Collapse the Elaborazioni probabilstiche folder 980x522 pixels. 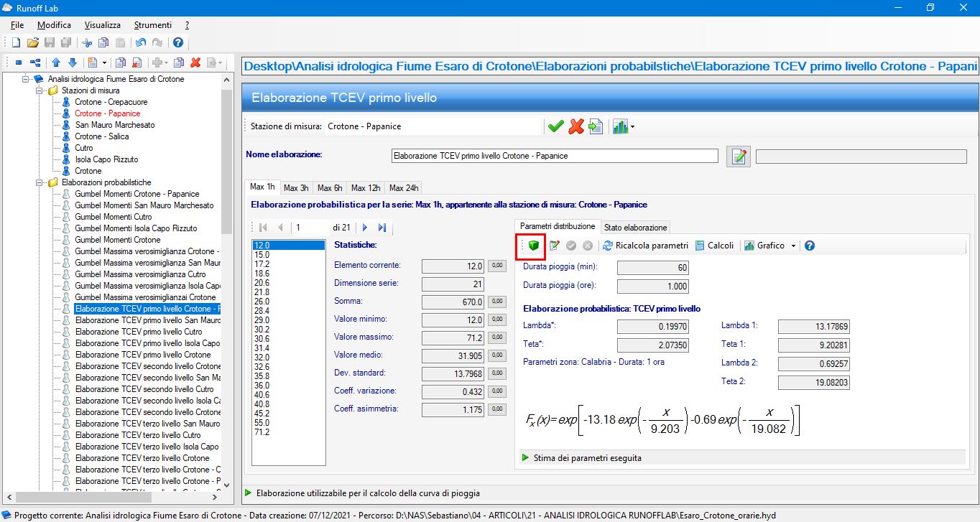pos(40,182)
